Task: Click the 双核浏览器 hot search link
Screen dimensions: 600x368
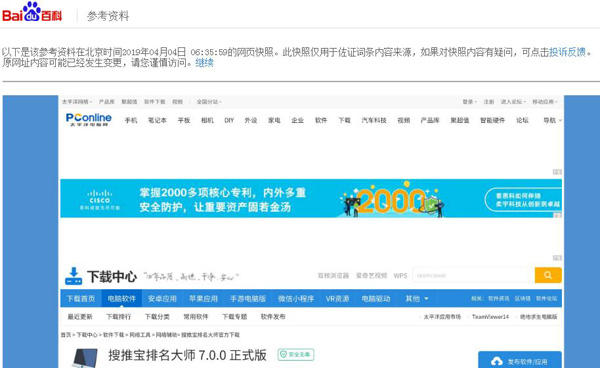Action: coord(333,275)
